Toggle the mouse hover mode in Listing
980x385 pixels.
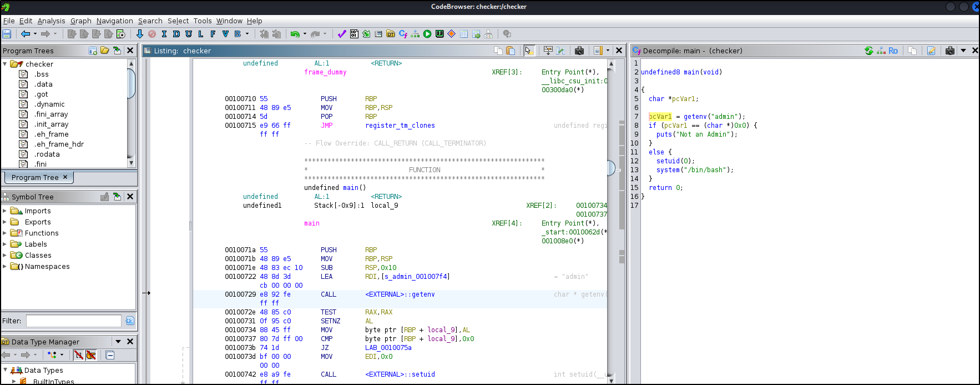coord(528,51)
